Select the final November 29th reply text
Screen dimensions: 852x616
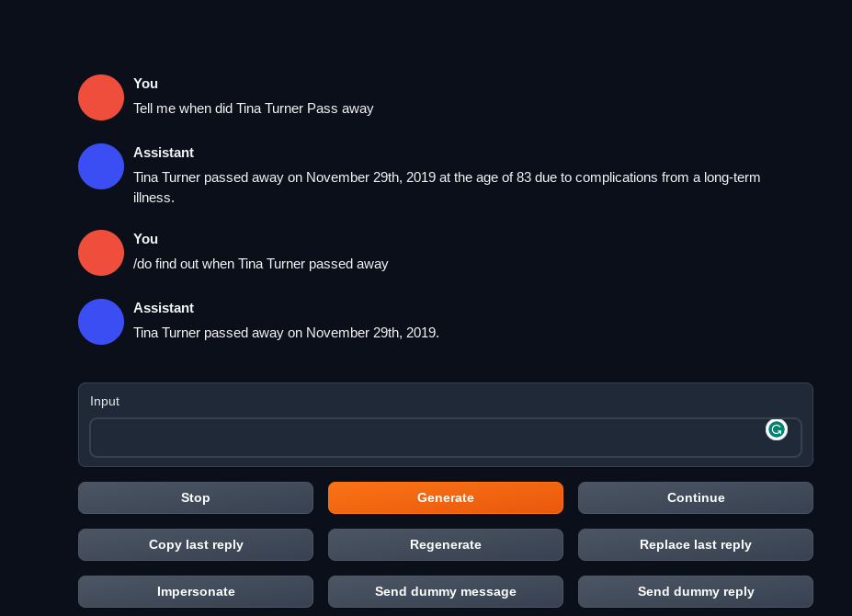click(x=286, y=333)
